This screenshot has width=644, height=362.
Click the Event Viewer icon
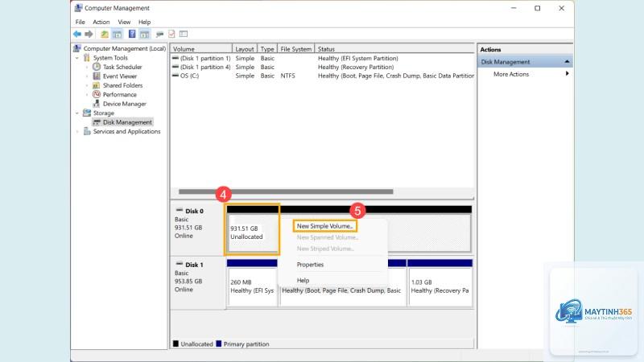[x=97, y=76]
